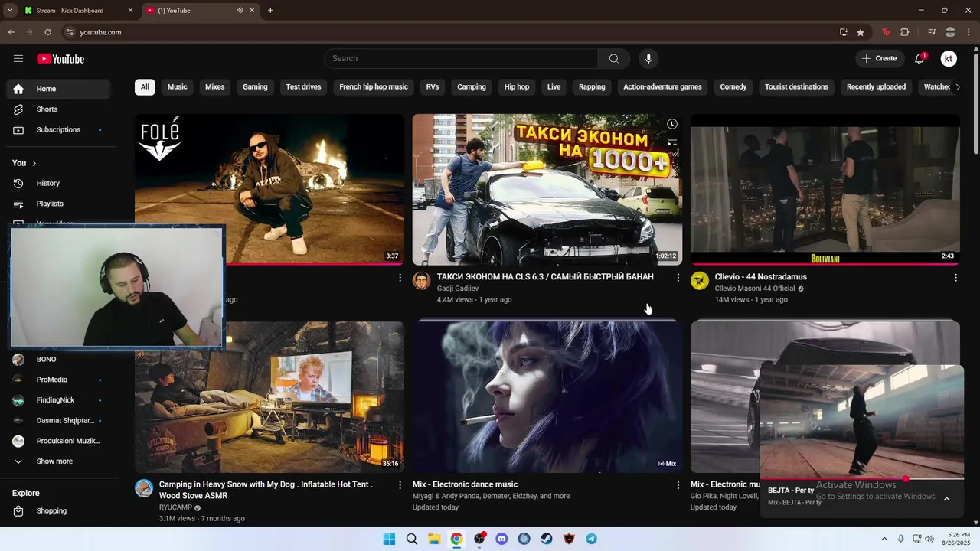Open the YouTube guide hamburger menu
This screenshot has height=551, width=980.
18,59
